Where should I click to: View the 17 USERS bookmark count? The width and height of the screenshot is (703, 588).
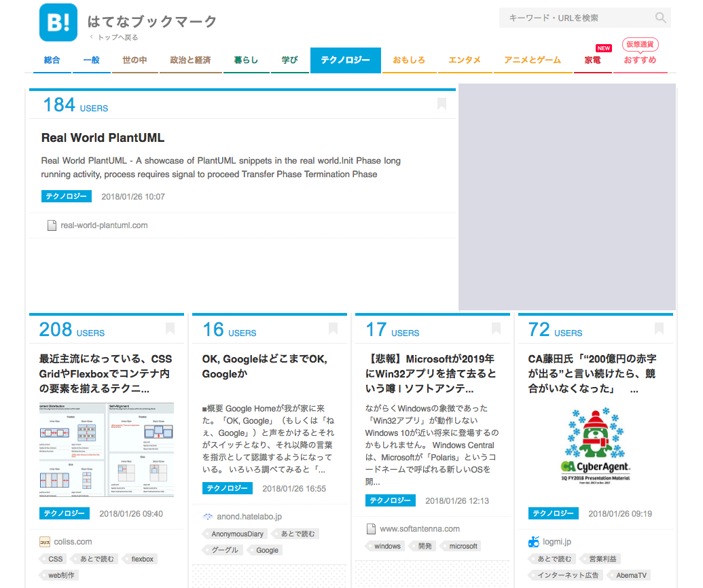[393, 329]
